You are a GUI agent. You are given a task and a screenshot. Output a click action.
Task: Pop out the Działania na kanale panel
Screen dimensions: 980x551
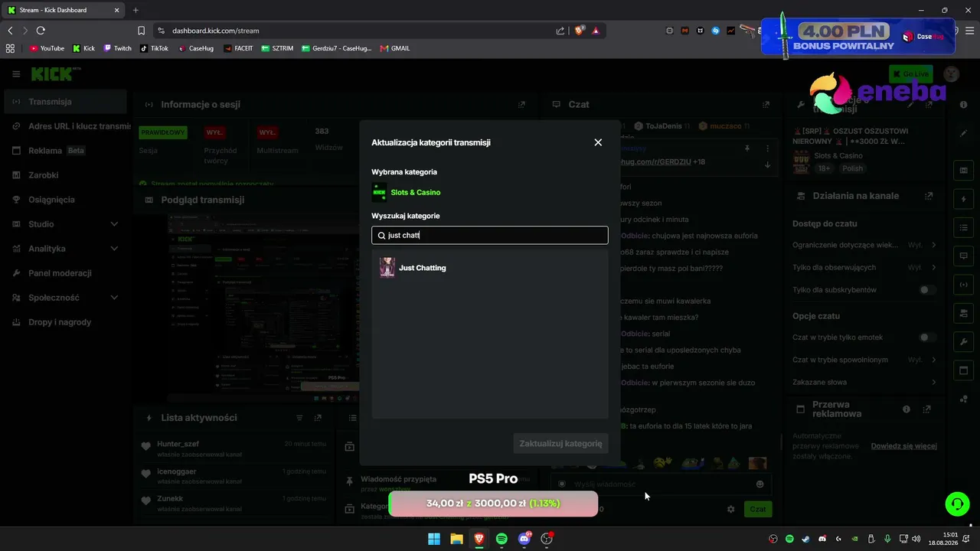point(929,196)
